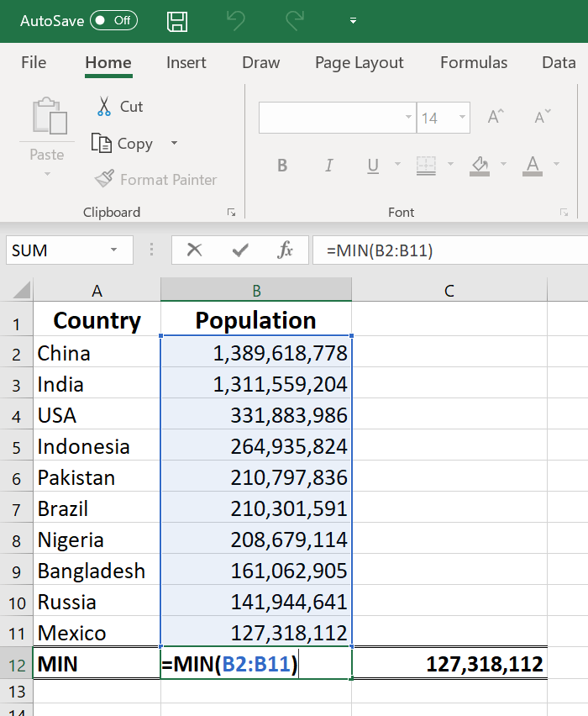588x716 pixels.
Task: Open font size dropdown arrow
Action: click(462, 117)
